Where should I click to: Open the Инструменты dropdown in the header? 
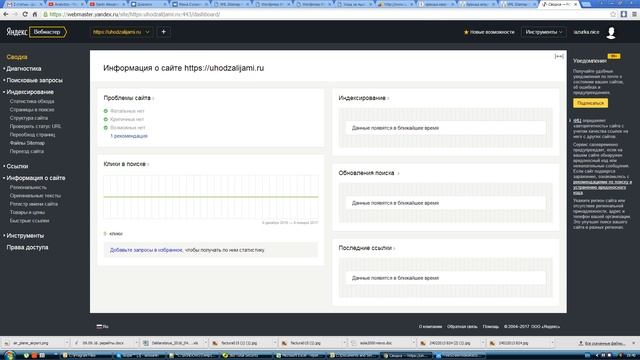(544, 32)
